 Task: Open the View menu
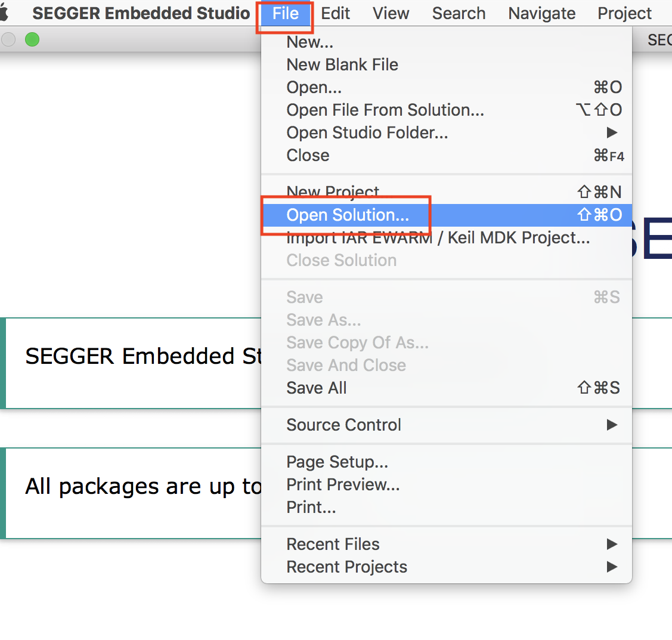(x=391, y=13)
